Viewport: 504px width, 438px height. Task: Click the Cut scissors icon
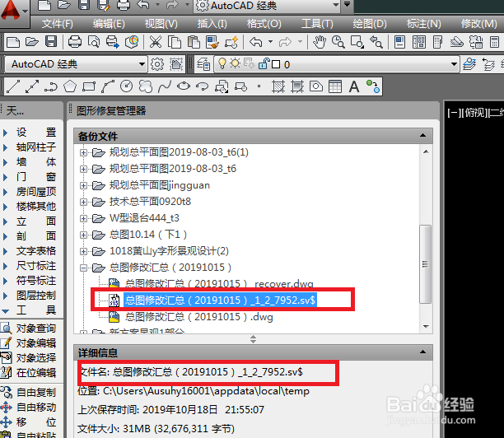pyautogui.click(x=156, y=42)
